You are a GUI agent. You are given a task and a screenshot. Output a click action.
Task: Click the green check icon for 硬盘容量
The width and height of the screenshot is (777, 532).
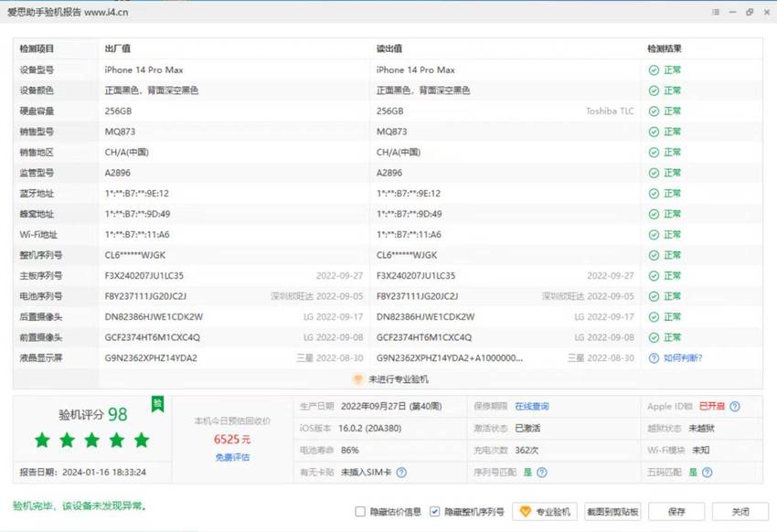(x=654, y=111)
